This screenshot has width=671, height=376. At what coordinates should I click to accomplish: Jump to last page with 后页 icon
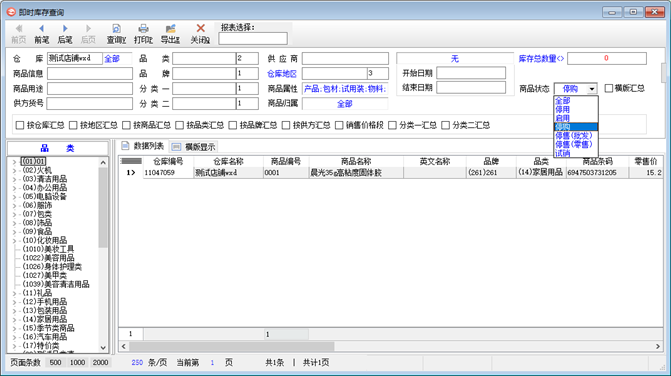[x=88, y=29]
